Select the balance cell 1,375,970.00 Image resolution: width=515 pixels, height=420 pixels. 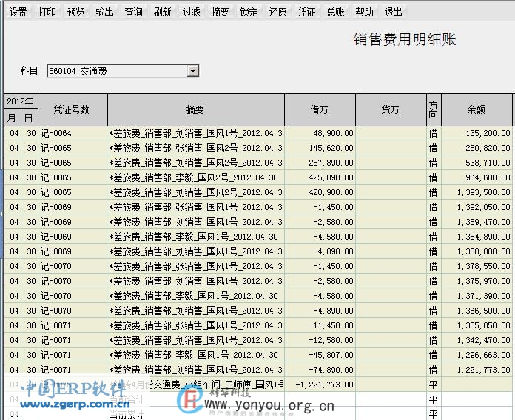coord(477,281)
